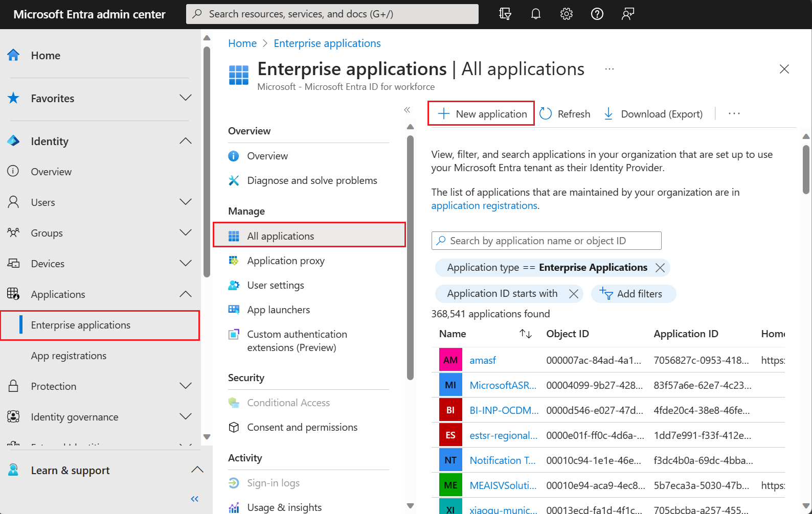Click the New application button
812x514 pixels.
(481, 113)
